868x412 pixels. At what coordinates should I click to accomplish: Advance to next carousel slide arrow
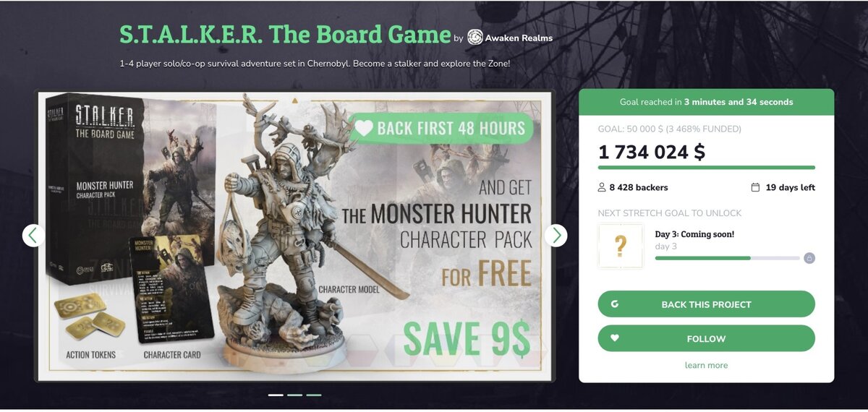pyautogui.click(x=556, y=235)
